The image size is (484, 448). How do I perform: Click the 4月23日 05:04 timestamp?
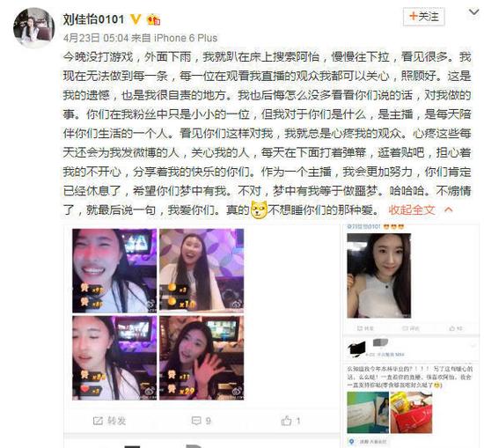96,38
